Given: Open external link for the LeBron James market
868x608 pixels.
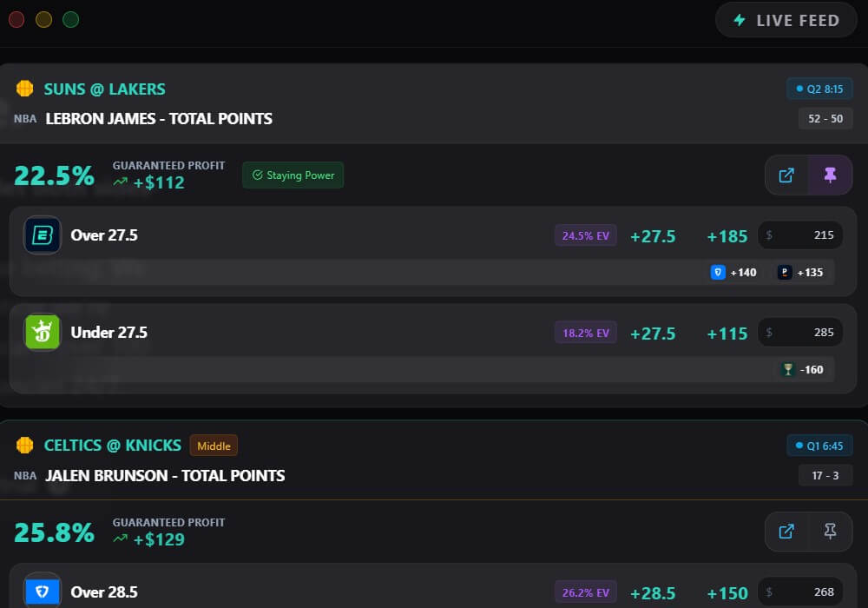Looking at the screenshot, I should coord(786,175).
